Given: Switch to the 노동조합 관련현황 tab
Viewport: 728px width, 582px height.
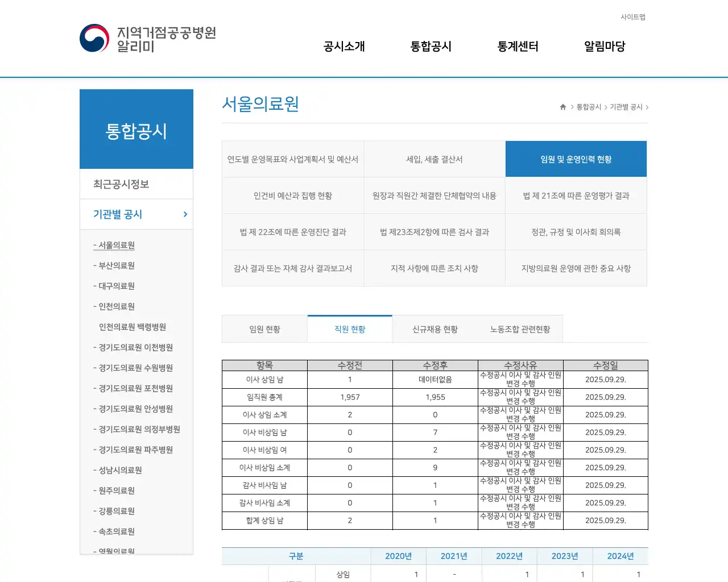Looking at the screenshot, I should pyautogui.click(x=520, y=329).
